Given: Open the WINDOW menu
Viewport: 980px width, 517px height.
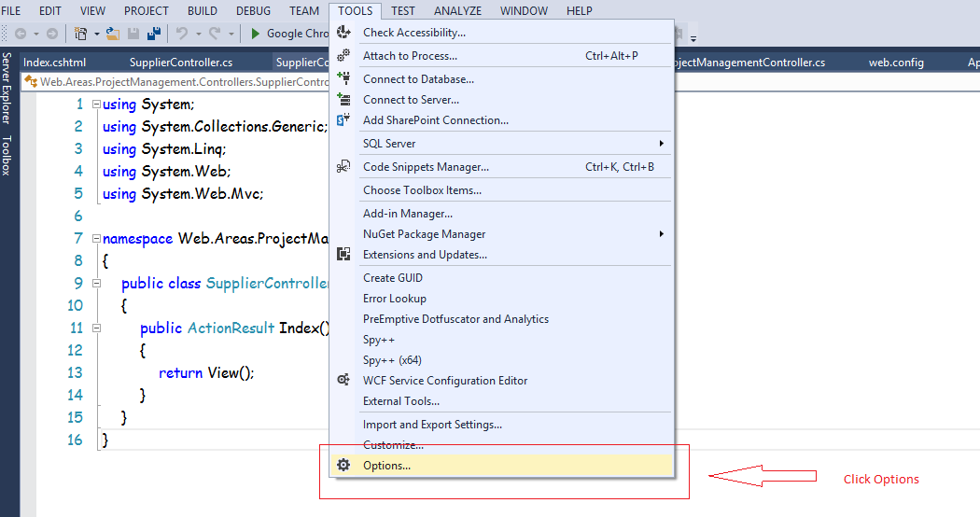Looking at the screenshot, I should pyautogui.click(x=524, y=10).
